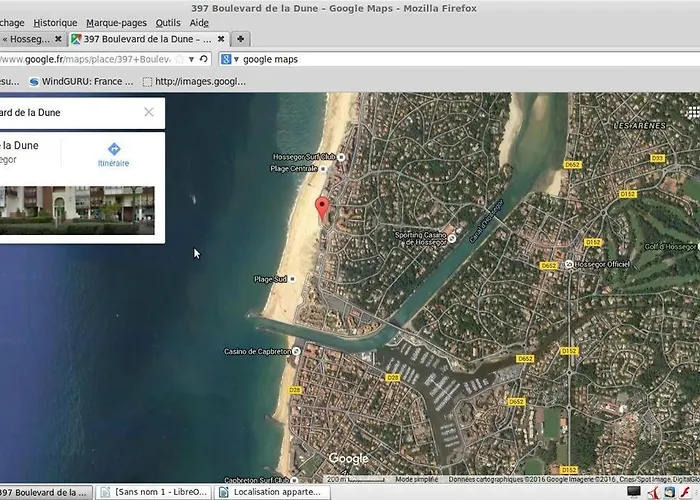Click the red location pin on map
The image size is (700, 500).
[x=322, y=208]
